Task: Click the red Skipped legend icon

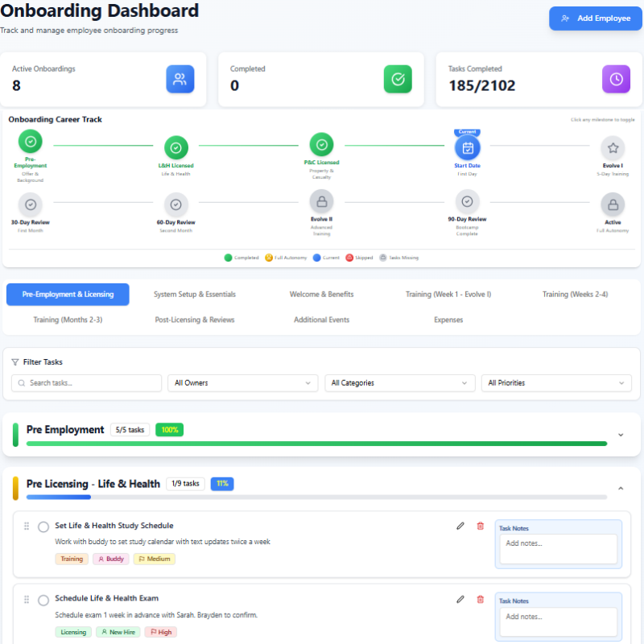Action: click(x=349, y=258)
